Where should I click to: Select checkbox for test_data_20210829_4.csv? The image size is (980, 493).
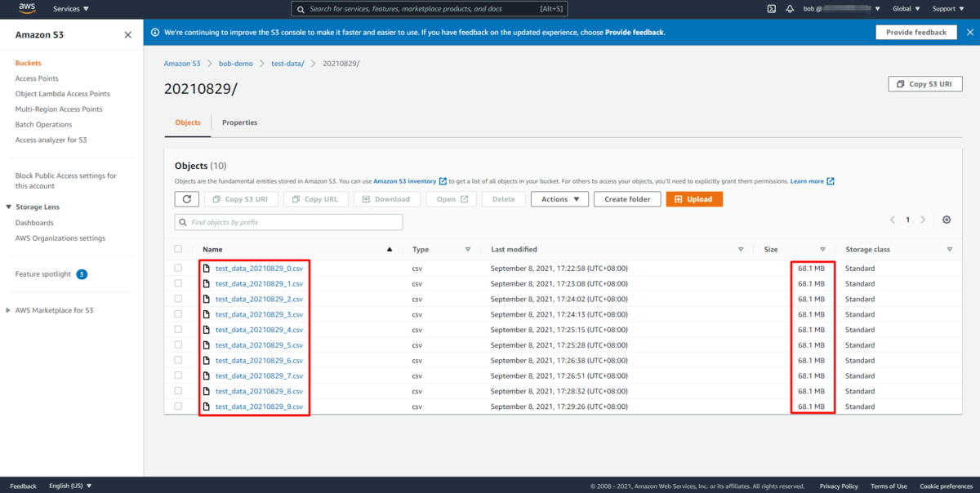(x=179, y=330)
